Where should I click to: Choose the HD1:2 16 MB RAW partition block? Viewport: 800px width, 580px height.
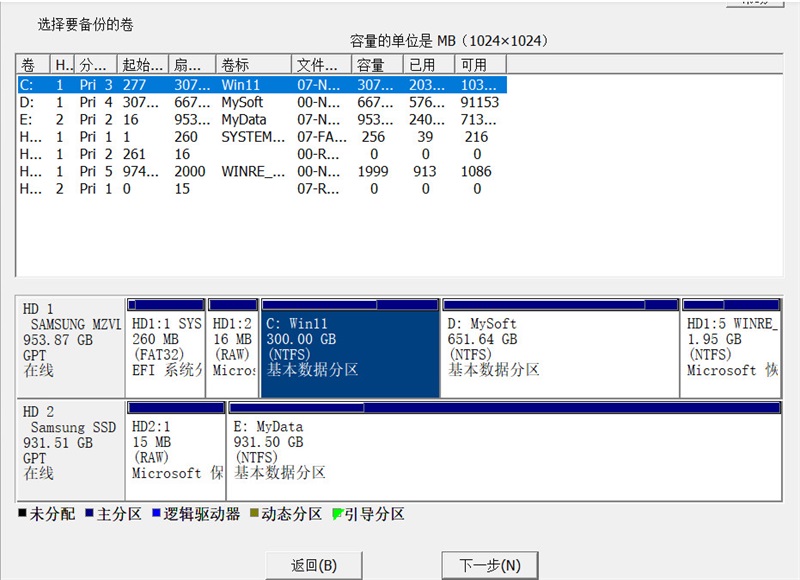tap(233, 348)
